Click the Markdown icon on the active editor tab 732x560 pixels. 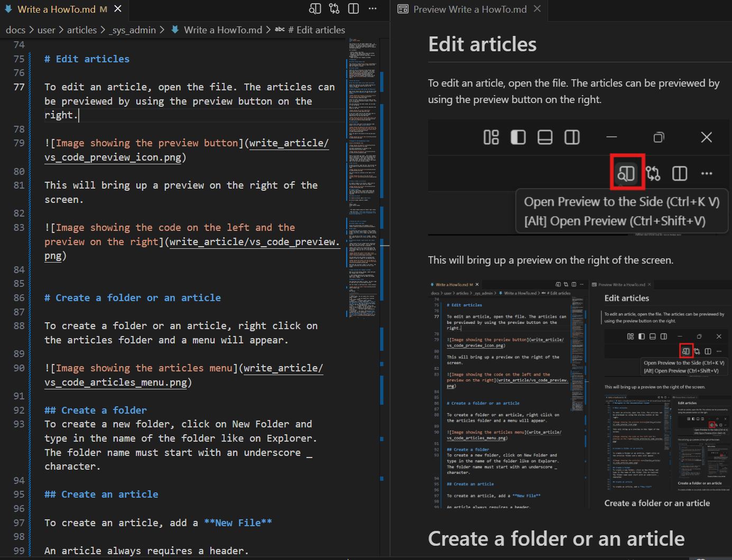(8, 8)
